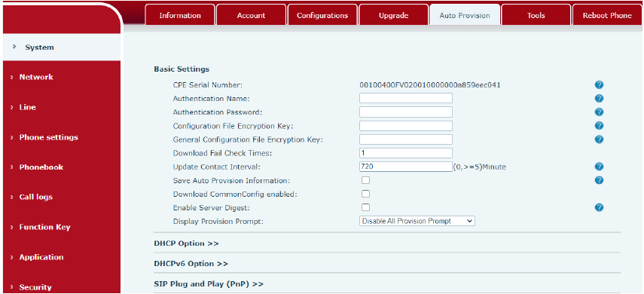The image size is (644, 294).
Task: Expand SIP Plug and Play (PnP) section
Action: tap(208, 283)
